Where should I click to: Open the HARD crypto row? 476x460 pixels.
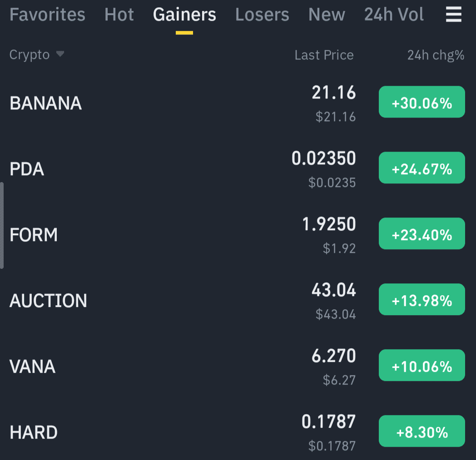238,432
